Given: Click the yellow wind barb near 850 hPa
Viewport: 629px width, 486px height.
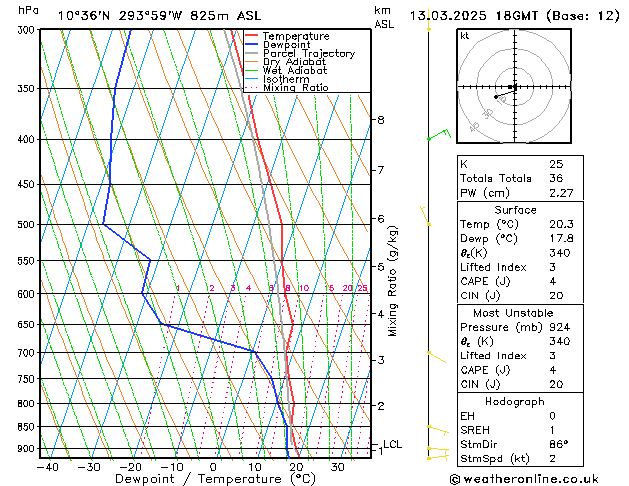Looking at the screenshot, I should pos(438,430).
